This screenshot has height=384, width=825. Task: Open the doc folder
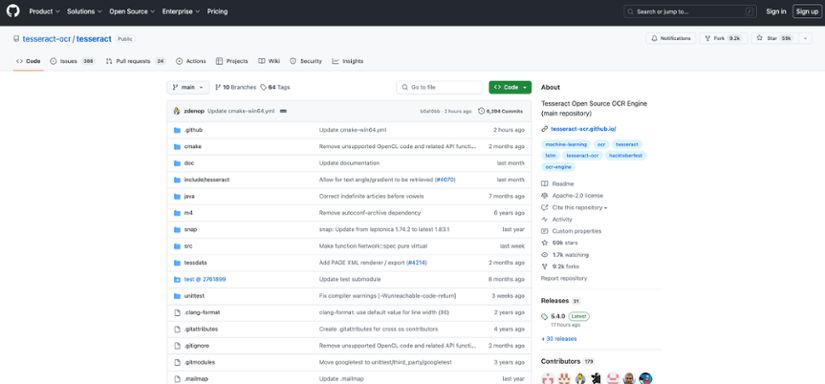pos(189,163)
